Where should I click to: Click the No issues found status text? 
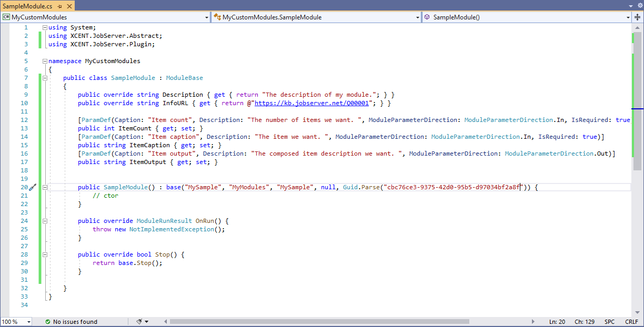coord(75,322)
